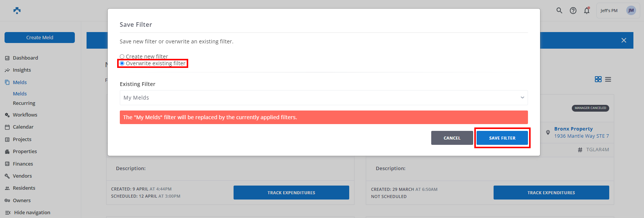The width and height of the screenshot is (644, 218).
Task: Open the search magnifier icon
Action: point(559,11)
